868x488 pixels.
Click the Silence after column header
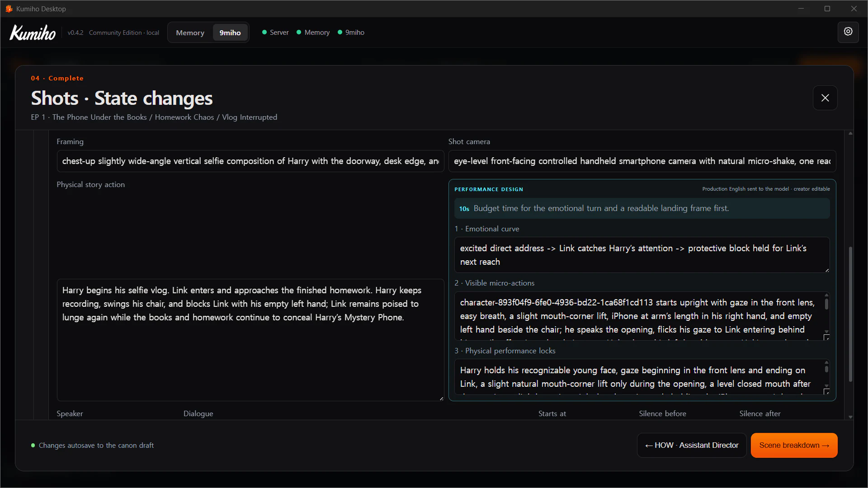tap(760, 413)
